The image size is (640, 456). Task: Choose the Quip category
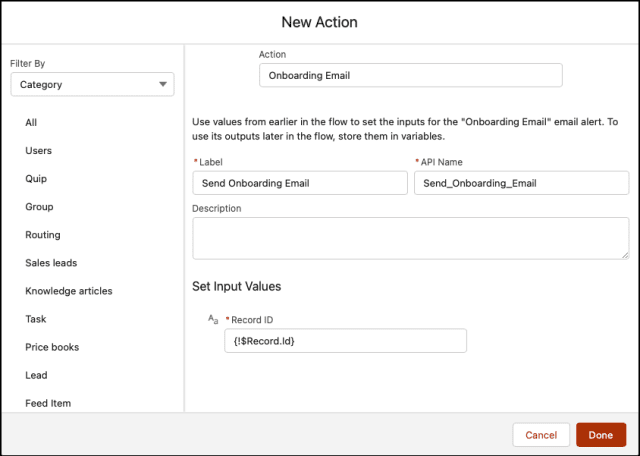tap(36, 179)
